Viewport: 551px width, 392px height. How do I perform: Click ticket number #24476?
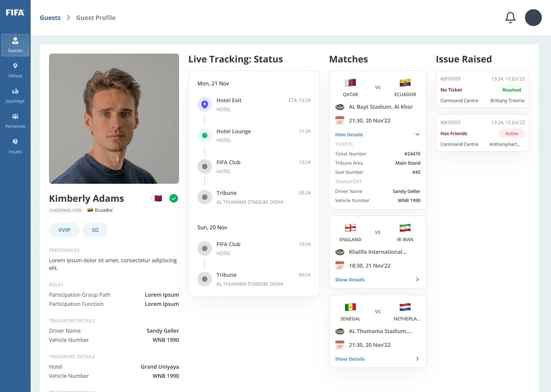tap(412, 154)
